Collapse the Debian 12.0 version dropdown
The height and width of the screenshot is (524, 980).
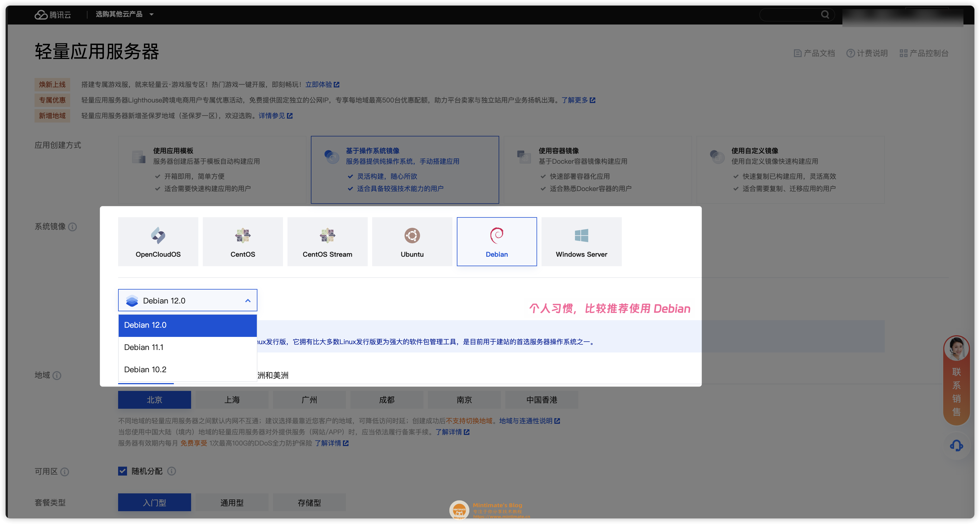187,300
